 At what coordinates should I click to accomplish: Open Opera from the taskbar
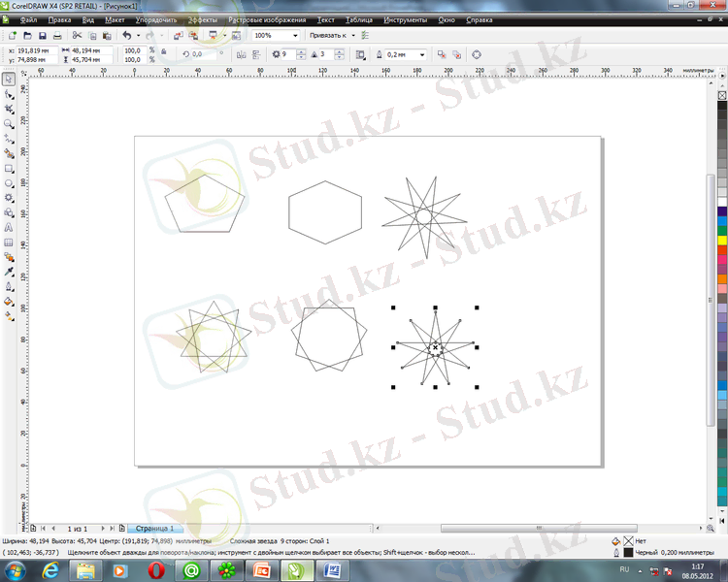156,570
